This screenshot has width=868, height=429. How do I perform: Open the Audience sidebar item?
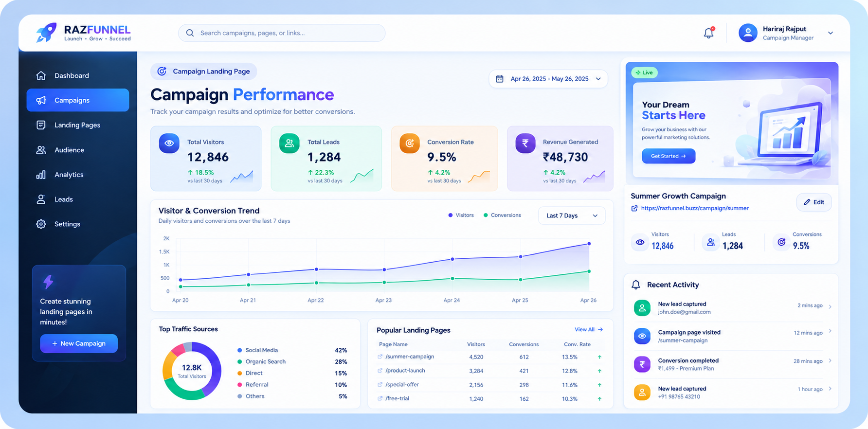tap(78, 150)
